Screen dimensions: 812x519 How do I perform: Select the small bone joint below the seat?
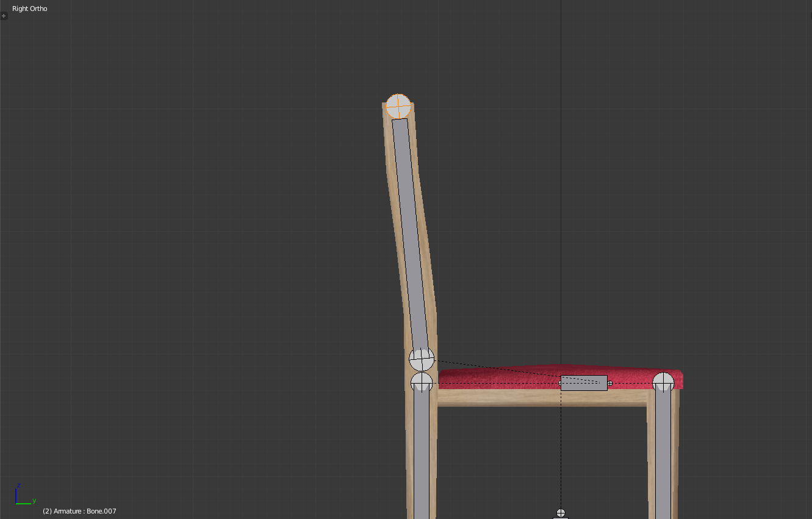(x=561, y=513)
